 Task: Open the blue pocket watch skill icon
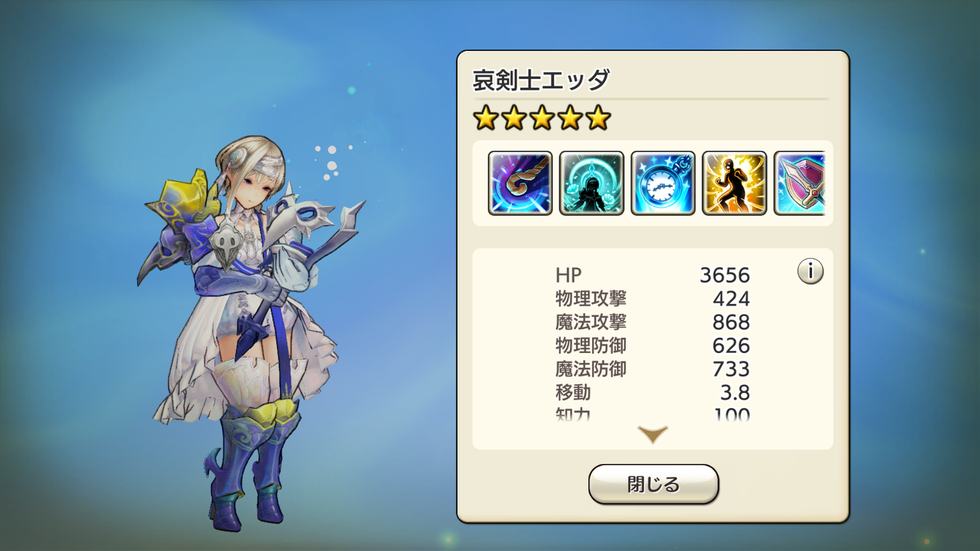coord(662,183)
